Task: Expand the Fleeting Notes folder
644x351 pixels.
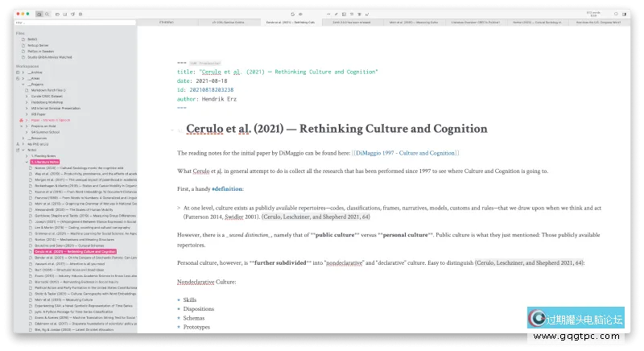Action: pos(27,156)
